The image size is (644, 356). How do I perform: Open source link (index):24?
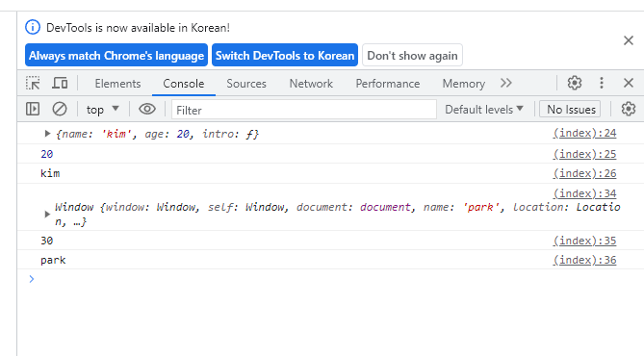pos(584,133)
